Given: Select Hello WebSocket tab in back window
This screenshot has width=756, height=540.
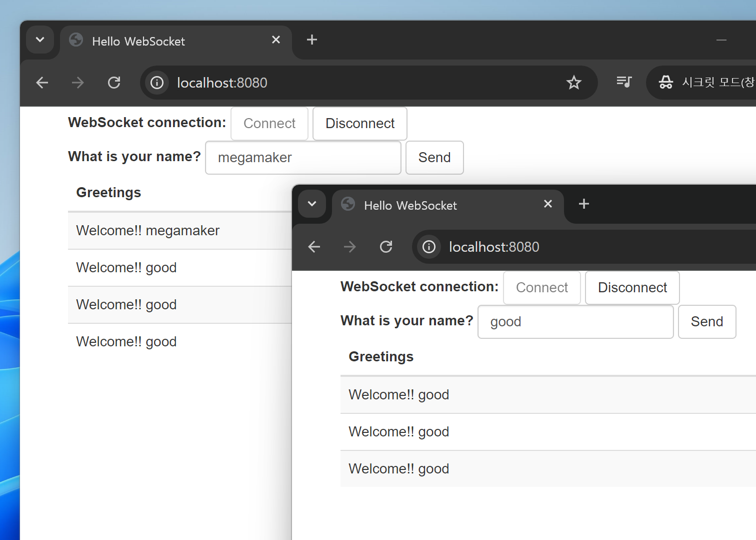Looking at the screenshot, I should click(x=176, y=41).
